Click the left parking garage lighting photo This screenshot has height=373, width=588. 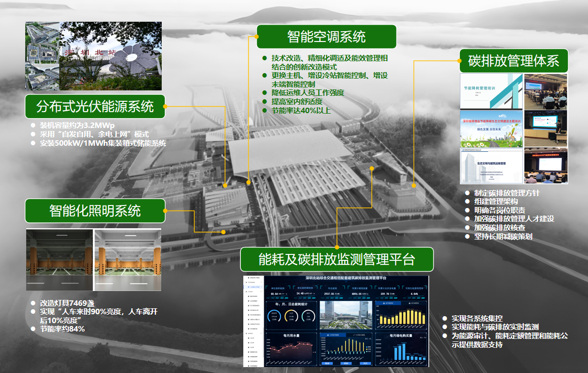tap(59, 259)
